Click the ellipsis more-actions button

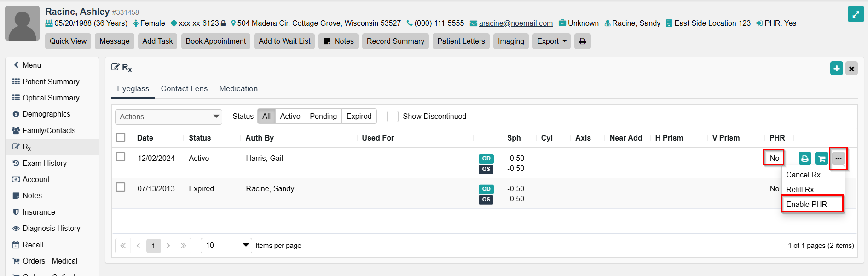[x=838, y=159]
